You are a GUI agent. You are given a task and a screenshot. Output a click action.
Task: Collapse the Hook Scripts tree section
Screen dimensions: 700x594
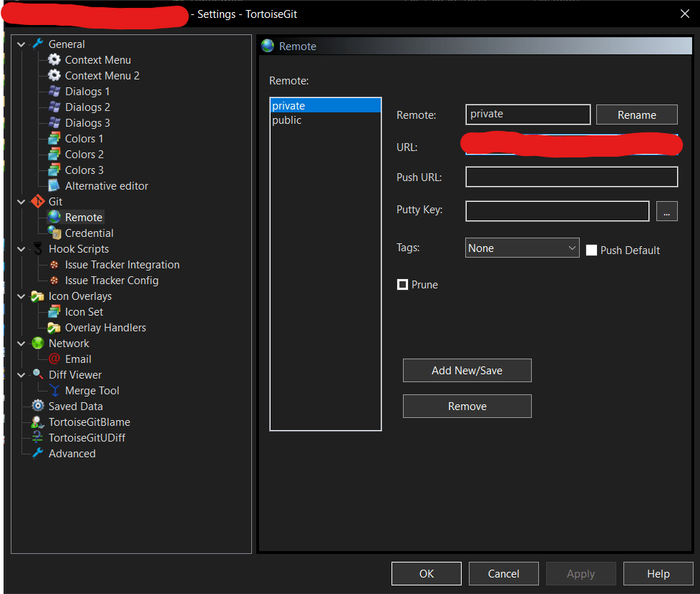[21, 249]
